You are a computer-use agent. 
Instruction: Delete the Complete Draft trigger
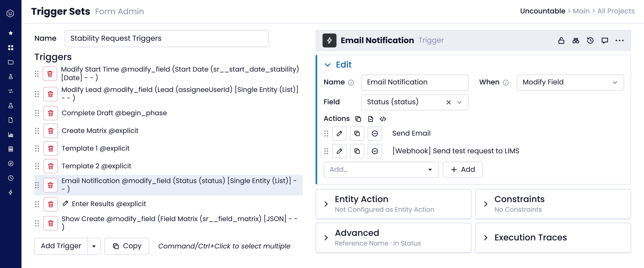[x=51, y=113]
